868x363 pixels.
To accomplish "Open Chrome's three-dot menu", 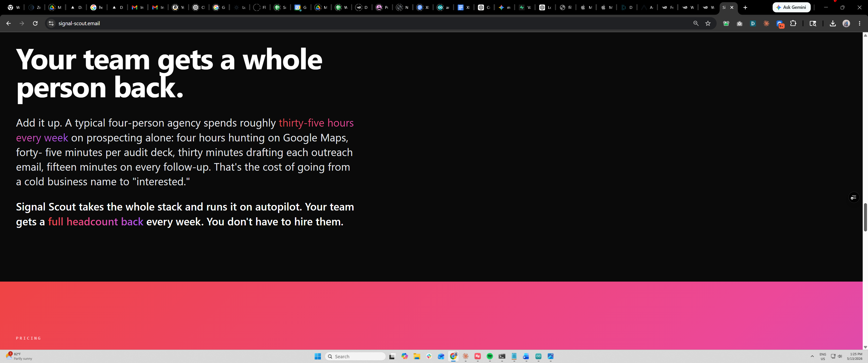I will pyautogui.click(x=860, y=24).
